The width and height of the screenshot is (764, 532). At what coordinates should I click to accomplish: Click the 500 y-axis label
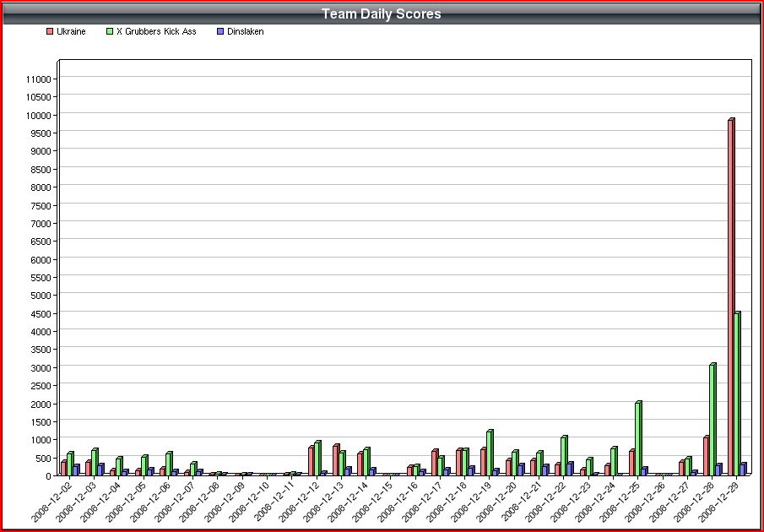click(x=43, y=458)
